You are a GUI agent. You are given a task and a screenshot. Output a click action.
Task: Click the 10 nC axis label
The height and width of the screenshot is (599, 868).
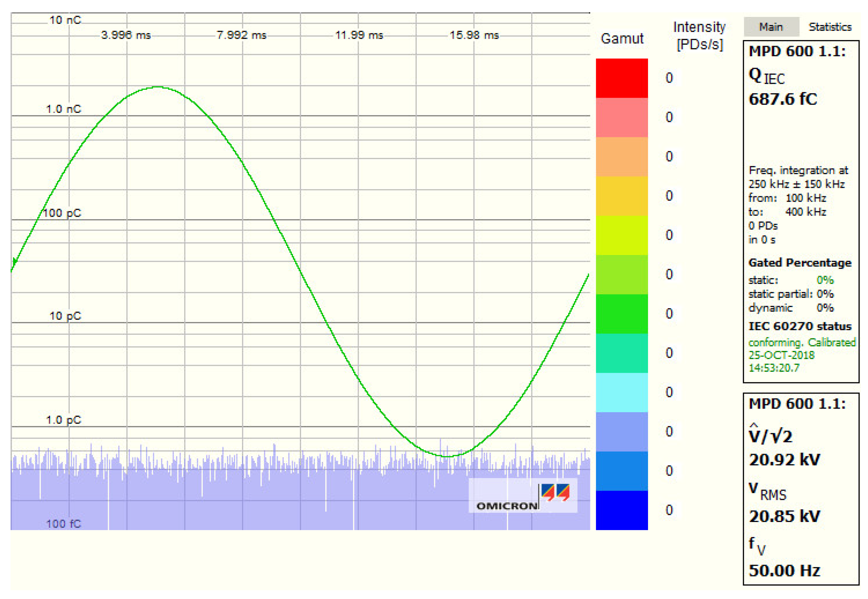pos(65,20)
